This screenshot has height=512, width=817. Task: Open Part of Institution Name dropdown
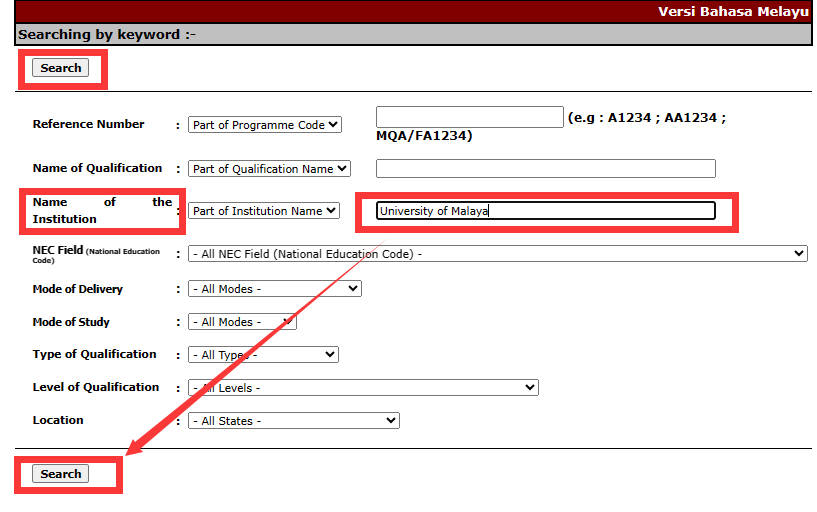264,210
